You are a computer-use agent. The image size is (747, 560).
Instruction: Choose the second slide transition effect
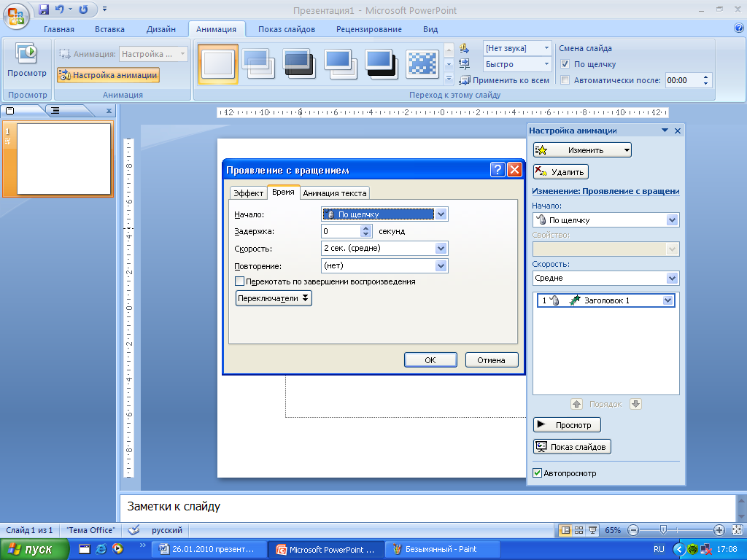point(259,64)
